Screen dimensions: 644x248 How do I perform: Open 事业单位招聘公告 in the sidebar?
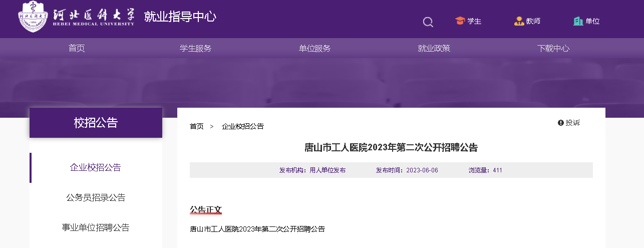coord(96,227)
